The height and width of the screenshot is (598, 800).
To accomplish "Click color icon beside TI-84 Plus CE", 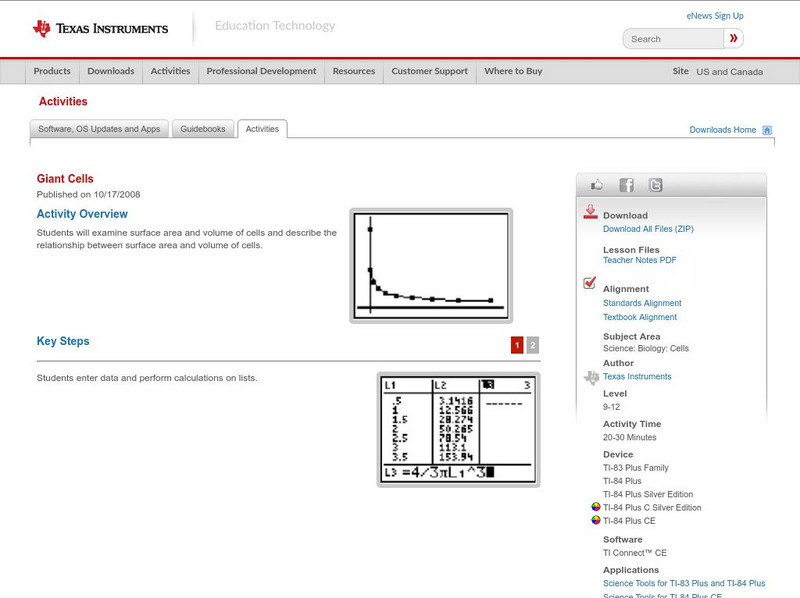I will pos(595,520).
